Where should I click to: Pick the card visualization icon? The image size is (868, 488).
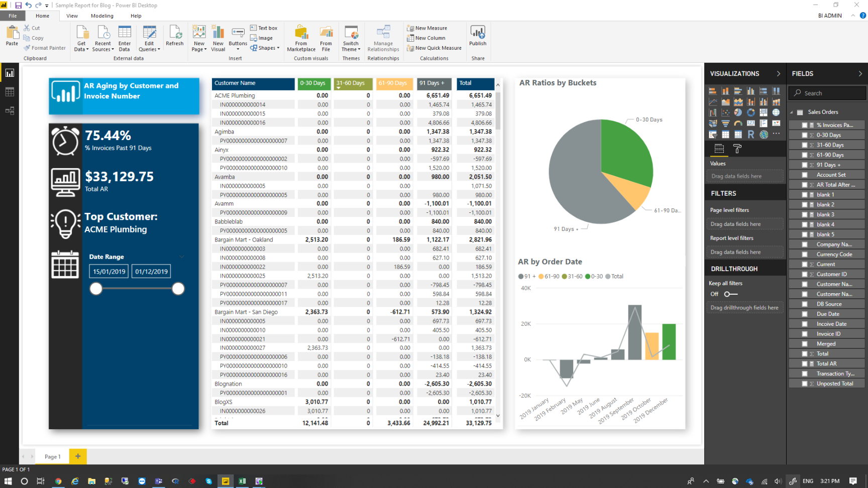751,123
